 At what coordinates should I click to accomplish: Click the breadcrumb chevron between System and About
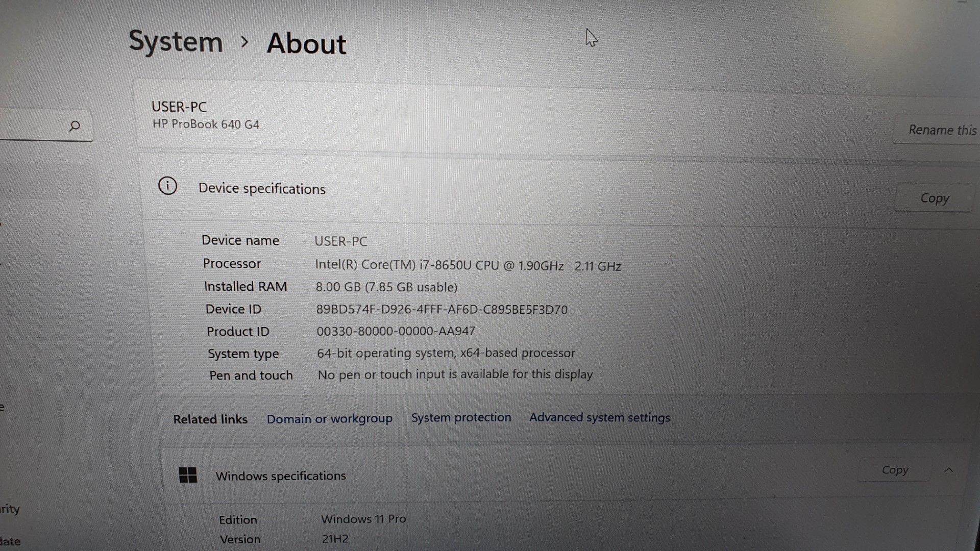pos(244,42)
